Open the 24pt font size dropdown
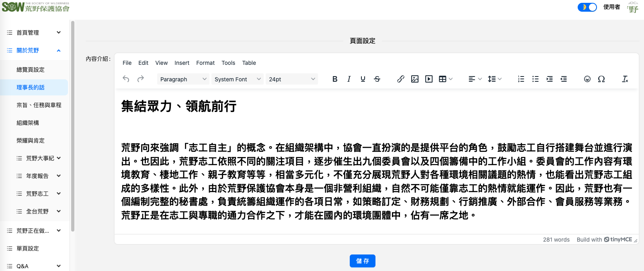The width and height of the screenshot is (644, 271). click(292, 79)
